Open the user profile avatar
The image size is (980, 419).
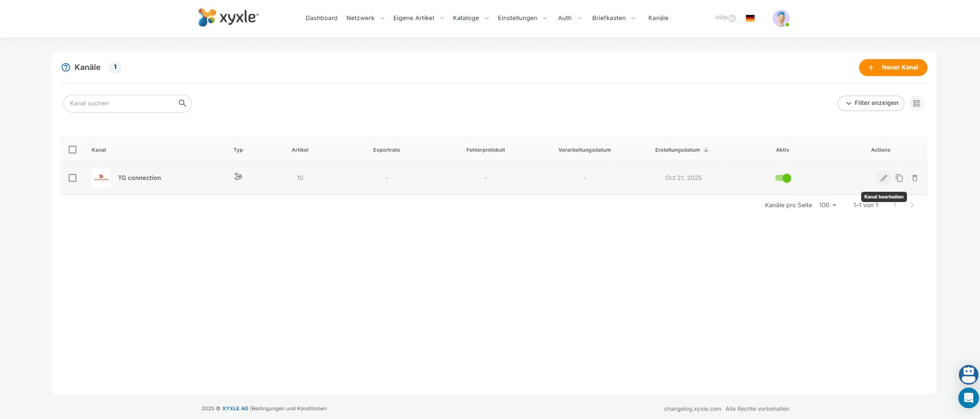click(x=780, y=19)
